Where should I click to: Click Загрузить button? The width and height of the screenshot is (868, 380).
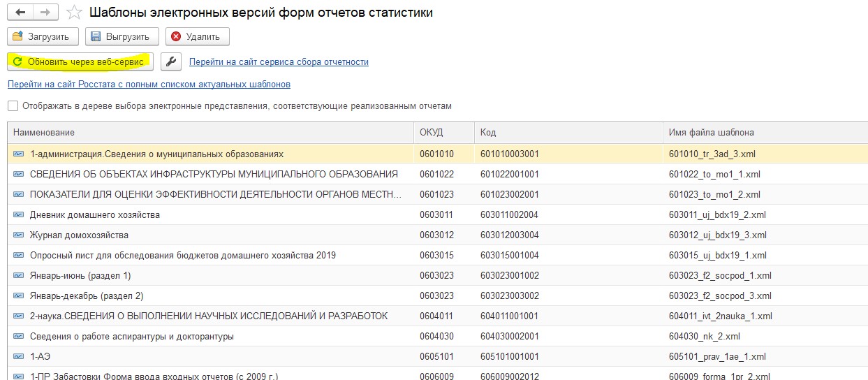[x=42, y=36]
